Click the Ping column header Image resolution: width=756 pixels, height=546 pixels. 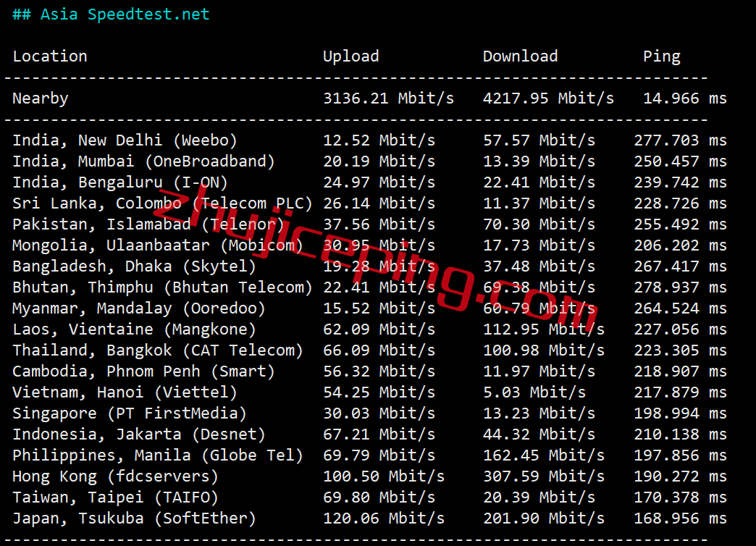(662, 56)
